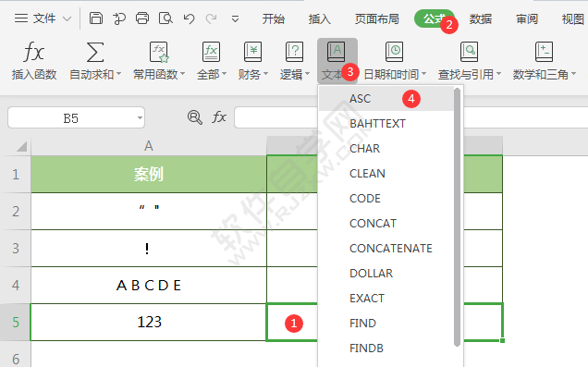
Task: Click the Name Box showing B5
Action: pos(76,117)
